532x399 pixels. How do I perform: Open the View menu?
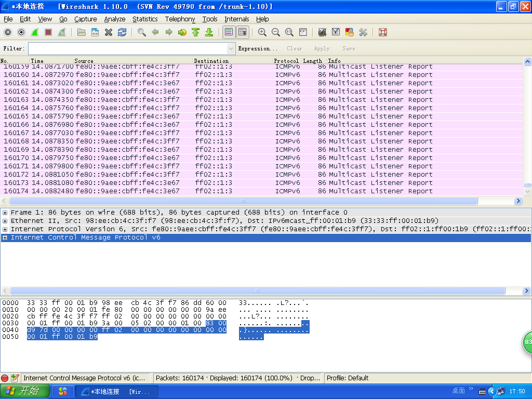click(45, 19)
